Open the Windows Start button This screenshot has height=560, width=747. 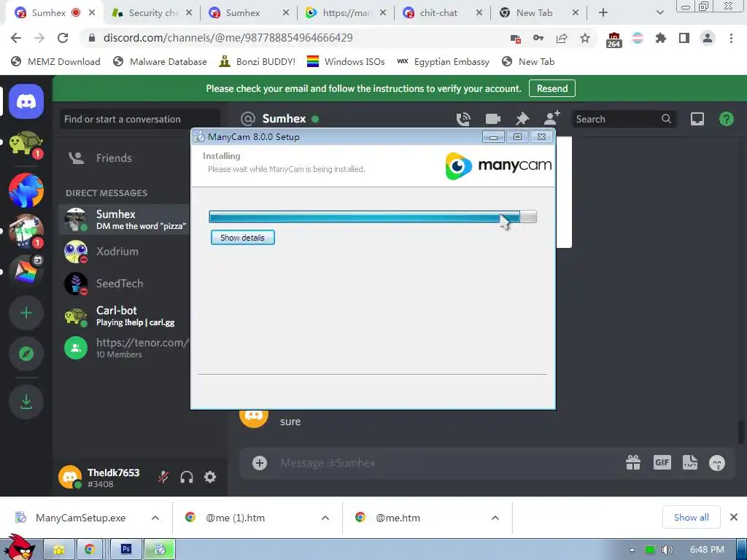click(19, 548)
